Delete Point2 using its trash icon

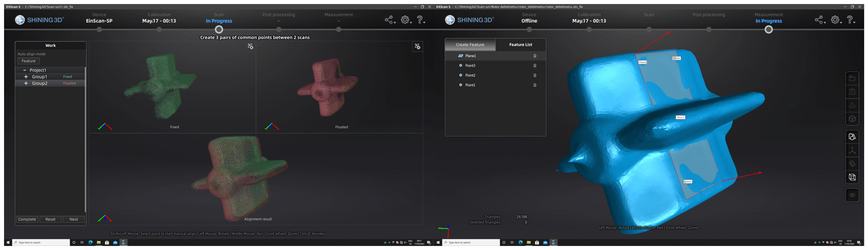click(x=535, y=75)
